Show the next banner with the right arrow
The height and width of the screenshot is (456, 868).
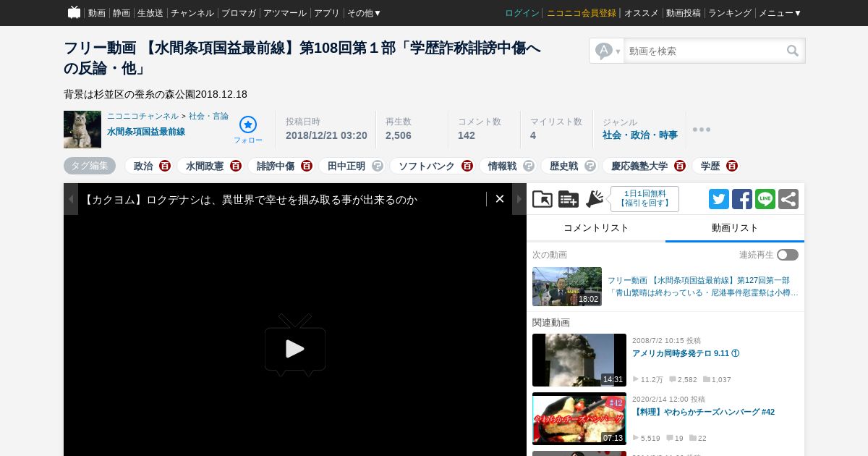pyautogui.click(x=519, y=199)
